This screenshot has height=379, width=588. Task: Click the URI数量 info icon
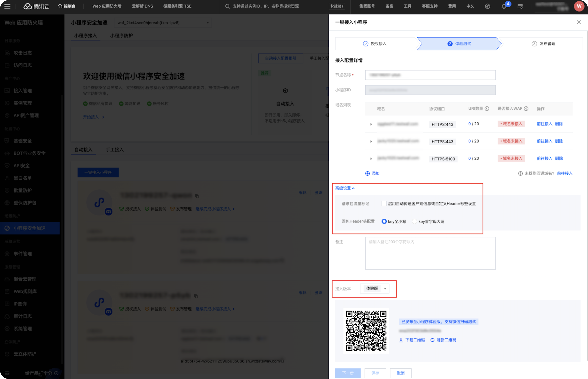click(x=487, y=109)
